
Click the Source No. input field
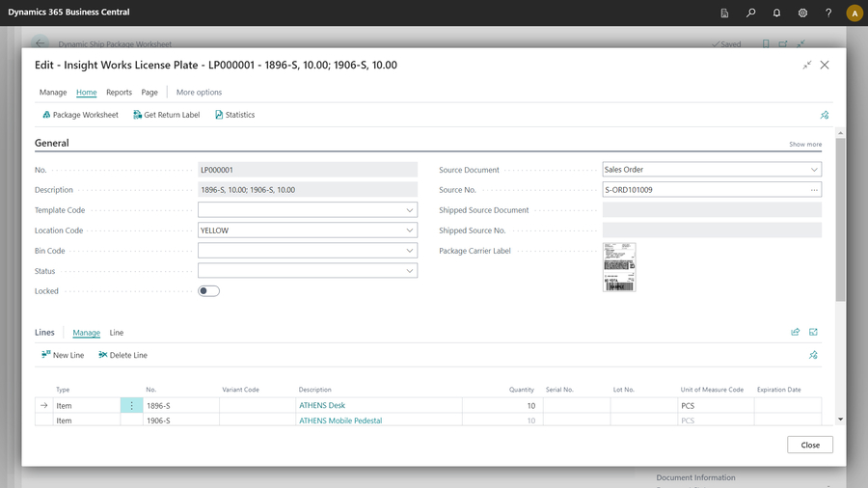(x=704, y=190)
